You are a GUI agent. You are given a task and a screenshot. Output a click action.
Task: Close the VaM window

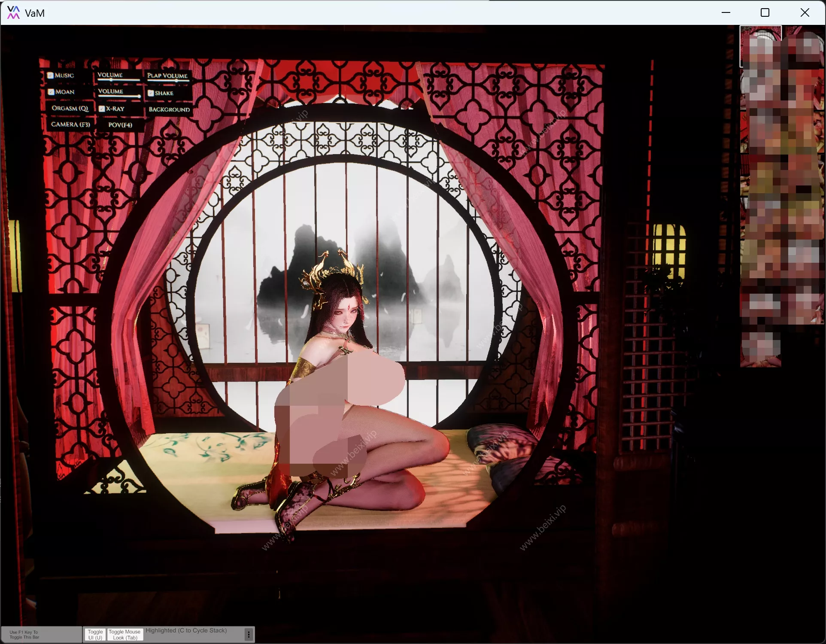805,13
